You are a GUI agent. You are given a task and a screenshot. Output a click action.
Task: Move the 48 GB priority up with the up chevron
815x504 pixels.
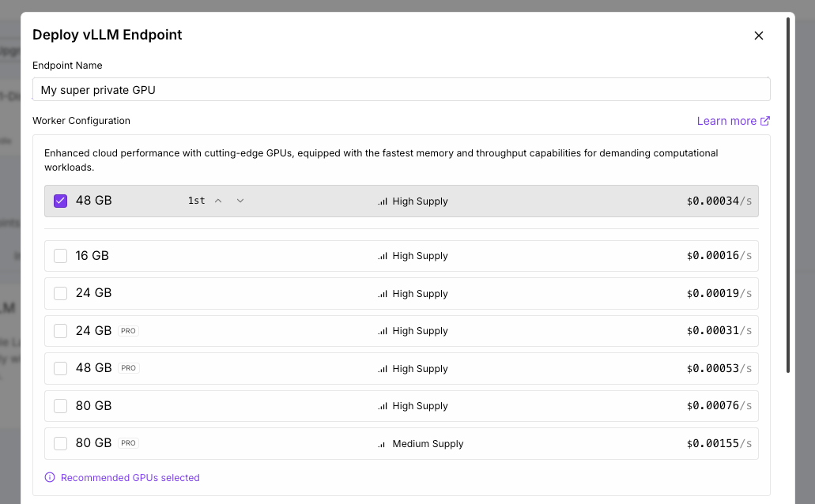[x=218, y=201]
